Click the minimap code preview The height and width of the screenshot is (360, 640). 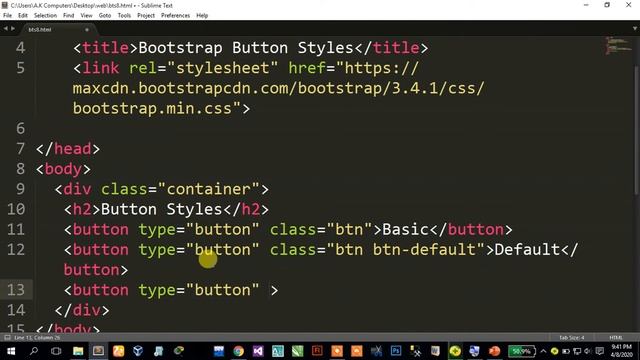coord(618,45)
